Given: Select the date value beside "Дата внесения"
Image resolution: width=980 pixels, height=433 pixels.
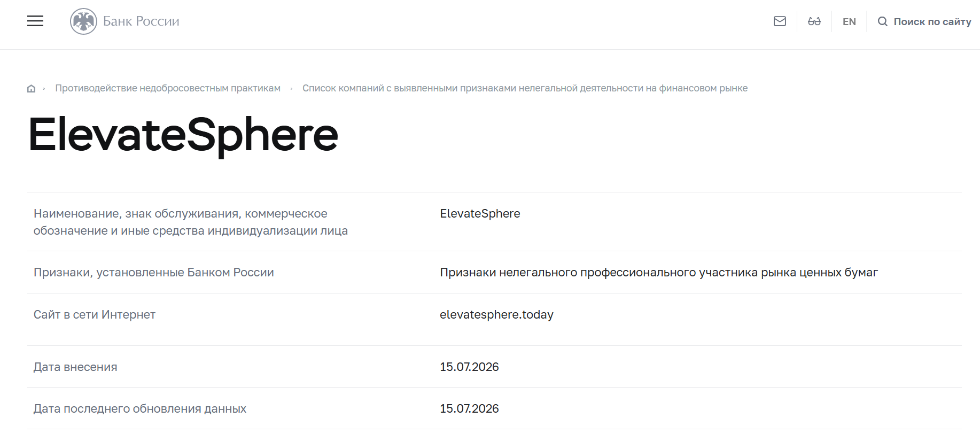Looking at the screenshot, I should click(x=469, y=367).
